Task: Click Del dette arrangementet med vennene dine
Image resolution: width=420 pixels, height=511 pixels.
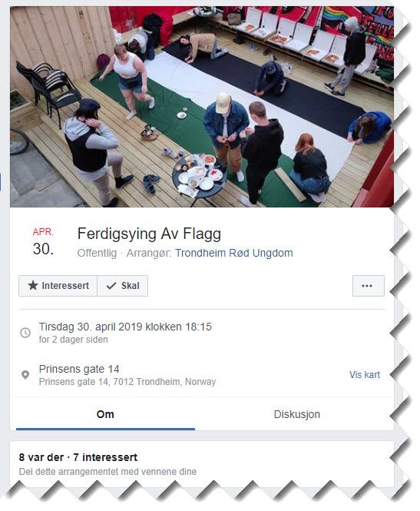Action: click(x=107, y=472)
